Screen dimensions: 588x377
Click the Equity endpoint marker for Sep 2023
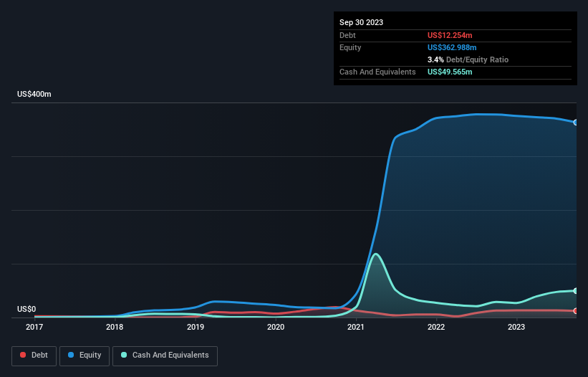576,123
